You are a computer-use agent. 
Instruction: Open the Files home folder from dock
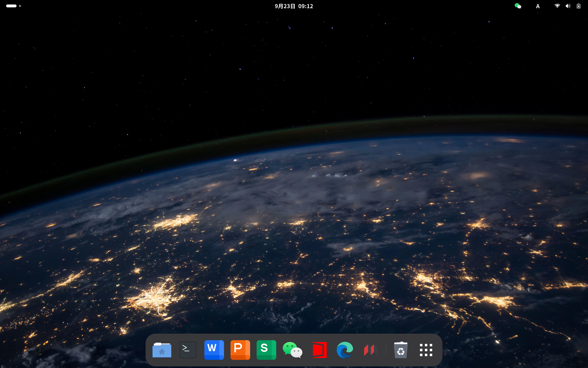click(162, 350)
